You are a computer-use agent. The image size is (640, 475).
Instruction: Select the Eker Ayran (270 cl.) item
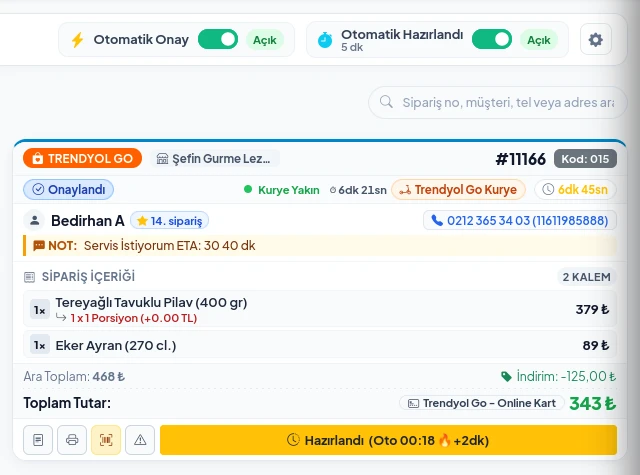(320, 346)
